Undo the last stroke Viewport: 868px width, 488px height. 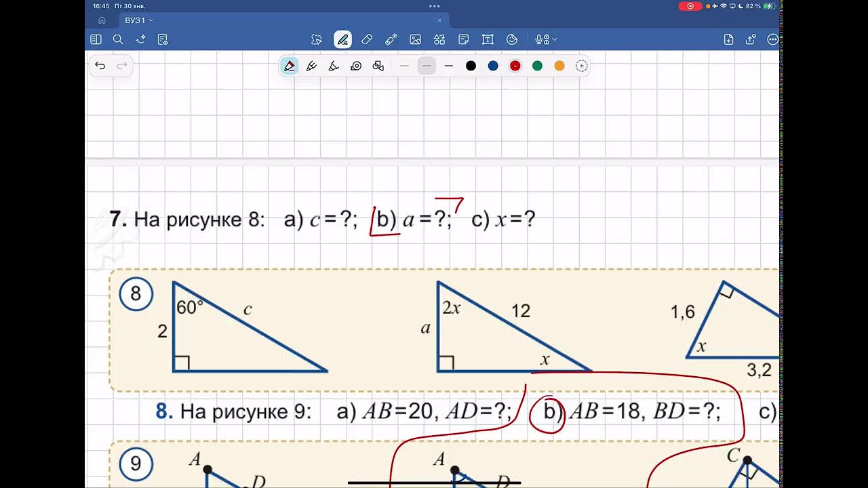(x=100, y=66)
